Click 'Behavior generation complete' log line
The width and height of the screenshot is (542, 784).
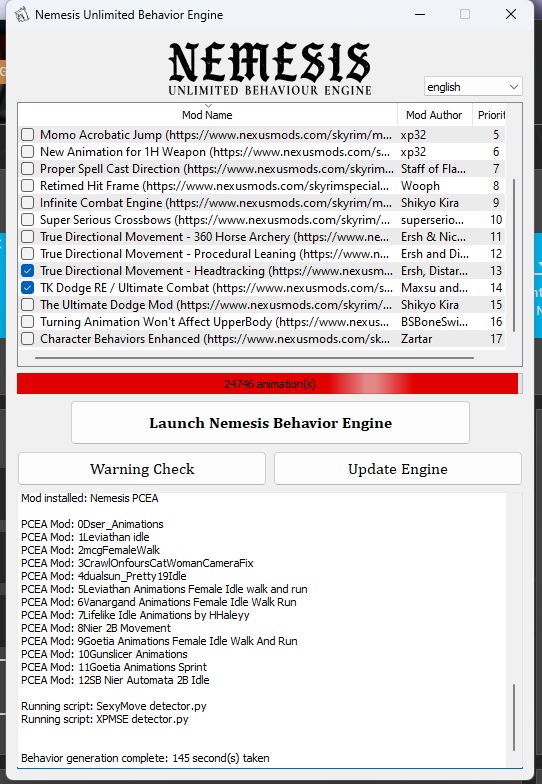click(x=145, y=758)
